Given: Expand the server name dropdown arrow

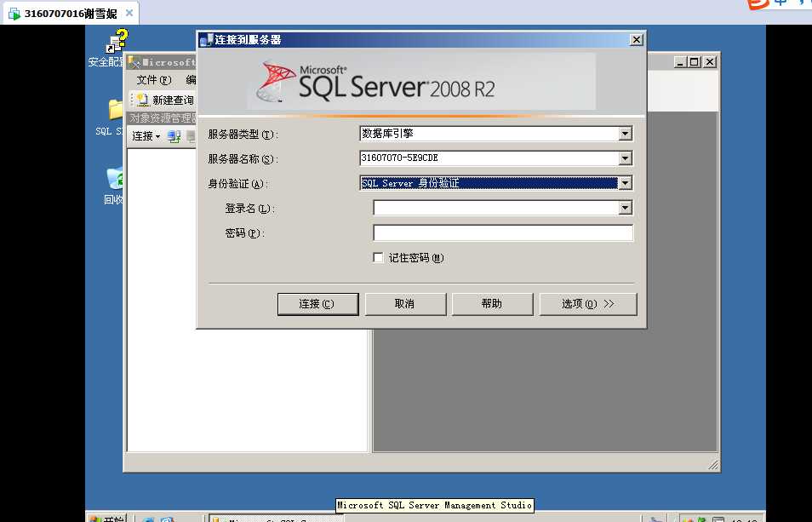Looking at the screenshot, I should coord(625,158).
